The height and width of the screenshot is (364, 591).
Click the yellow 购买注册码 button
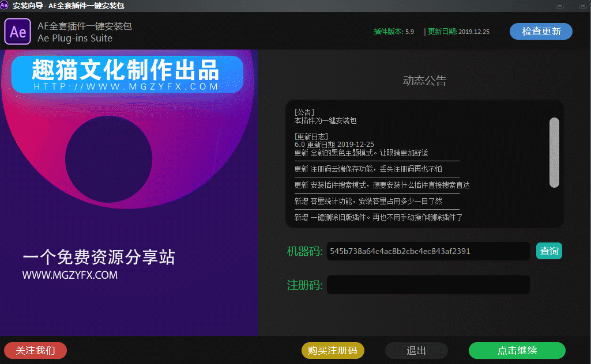tap(333, 350)
